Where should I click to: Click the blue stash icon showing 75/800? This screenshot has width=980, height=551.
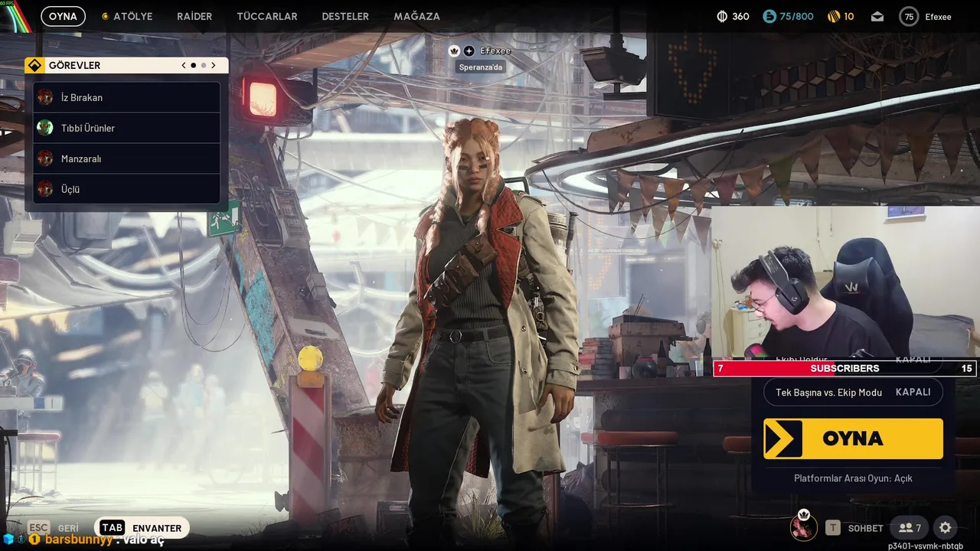tap(769, 16)
